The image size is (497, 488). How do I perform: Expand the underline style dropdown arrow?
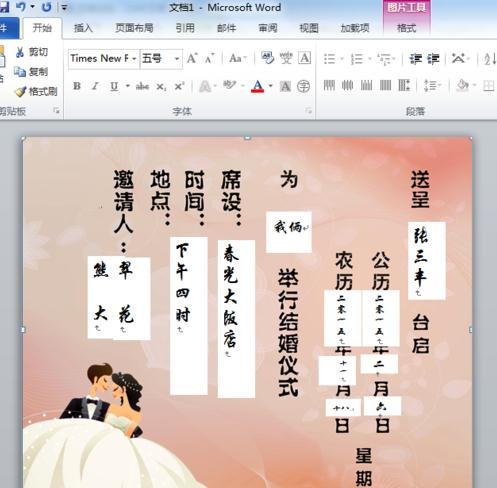click(x=128, y=86)
